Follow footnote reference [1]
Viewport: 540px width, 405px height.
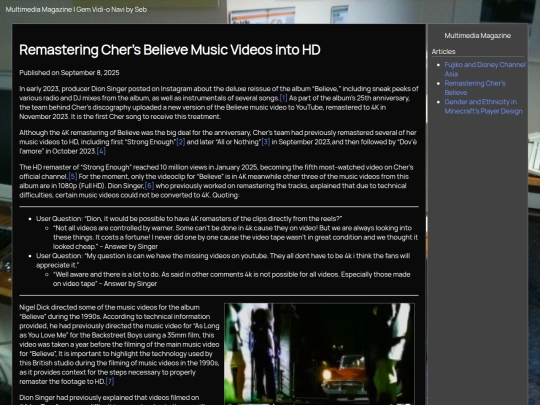(283, 98)
